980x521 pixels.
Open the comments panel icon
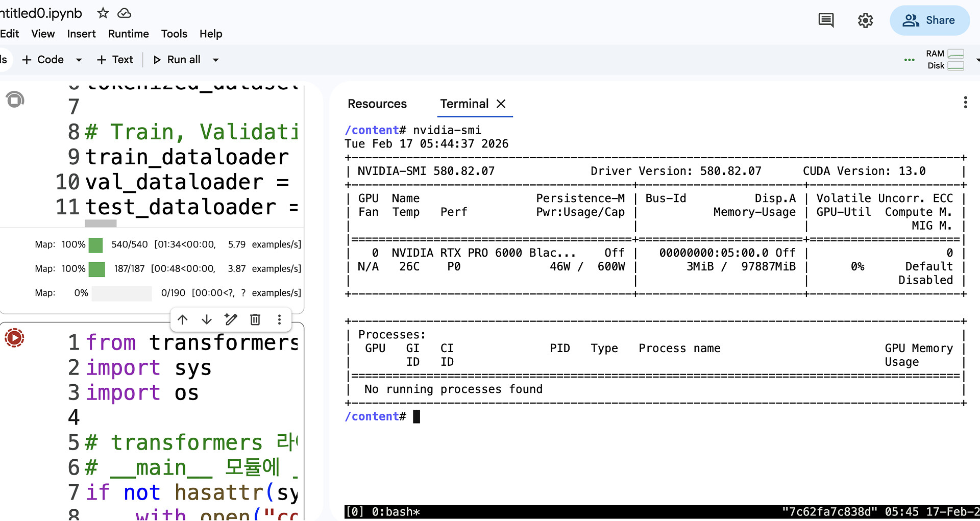pyautogui.click(x=826, y=20)
